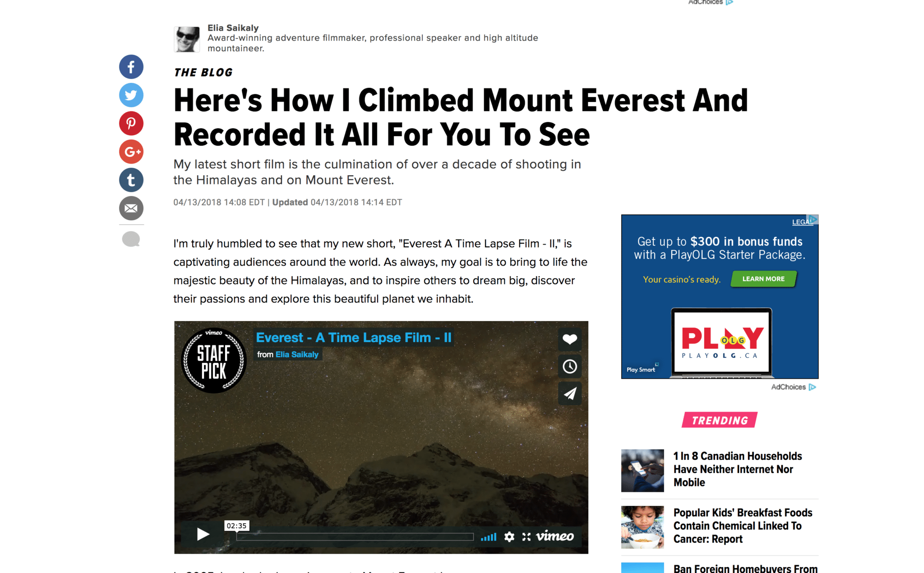924x573 pixels.
Task: Play the Everest time lapse video
Action: 203,534
